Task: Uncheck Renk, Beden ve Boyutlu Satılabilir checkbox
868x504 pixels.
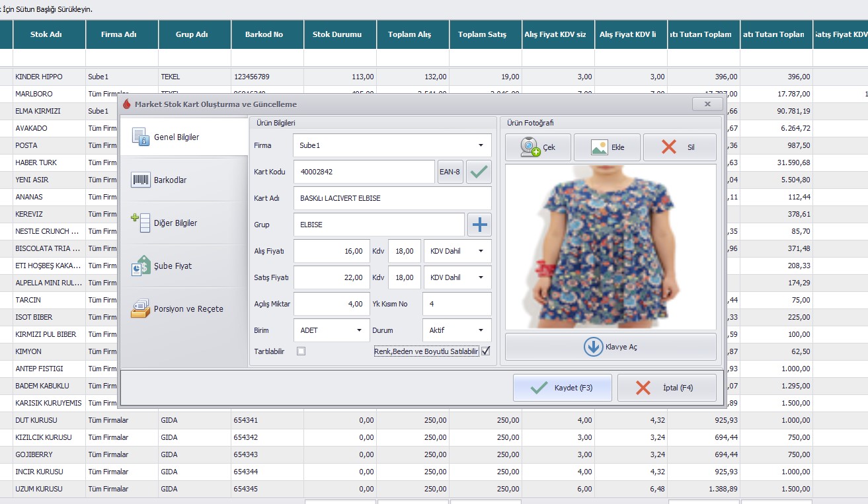Action: [486, 351]
